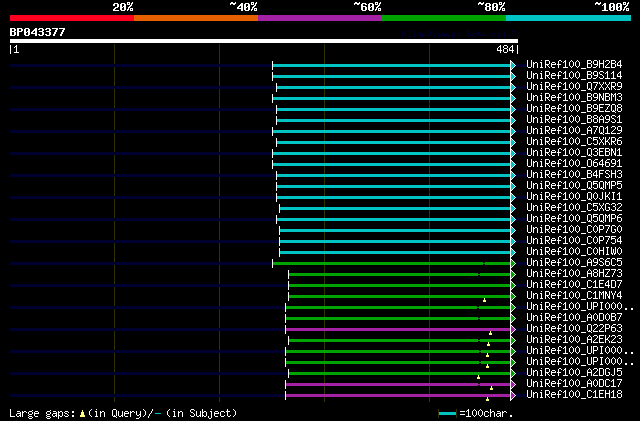Select the UniRef100_A0DC17 label
640x421 pixels.
(574, 384)
